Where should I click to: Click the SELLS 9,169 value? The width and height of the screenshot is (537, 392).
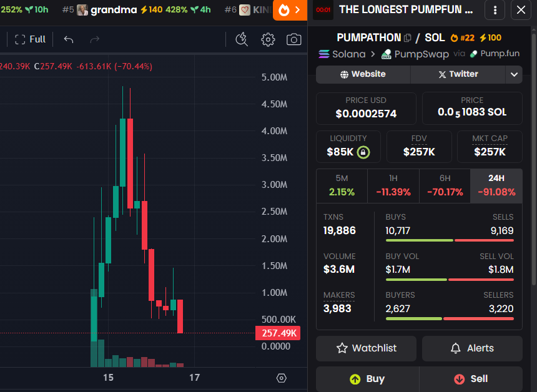(x=502, y=231)
